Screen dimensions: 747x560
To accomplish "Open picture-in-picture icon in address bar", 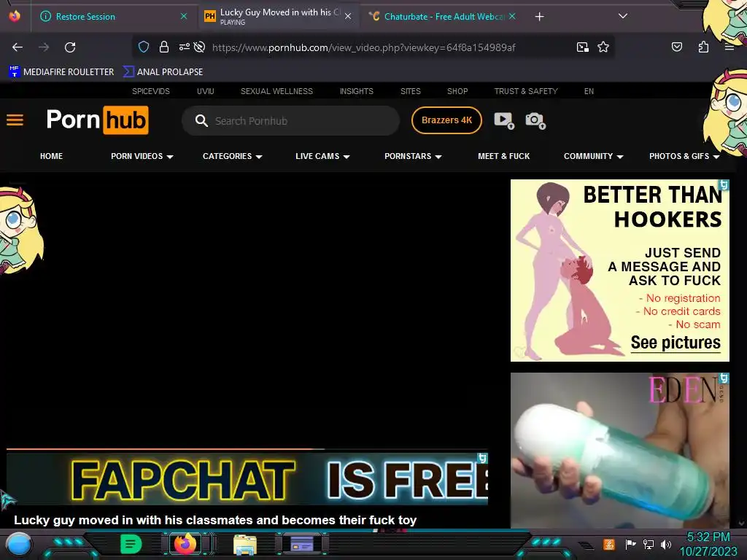I will (583, 47).
